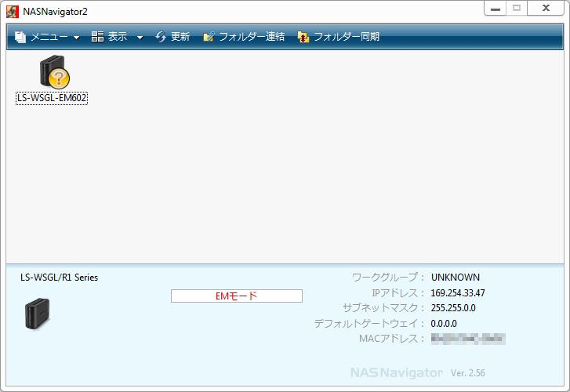
Task: Click the NASNavigator2 title bar app icon
Action: tap(13, 12)
